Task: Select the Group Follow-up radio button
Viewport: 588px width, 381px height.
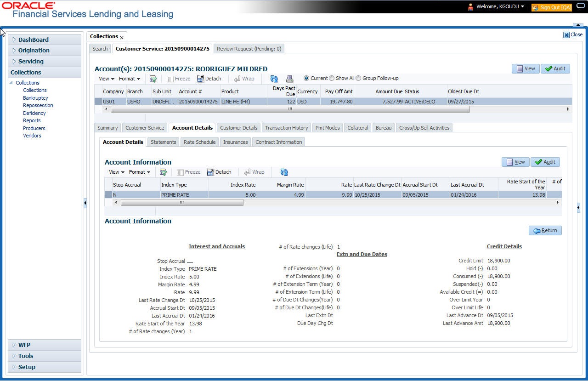Action: 359,78
